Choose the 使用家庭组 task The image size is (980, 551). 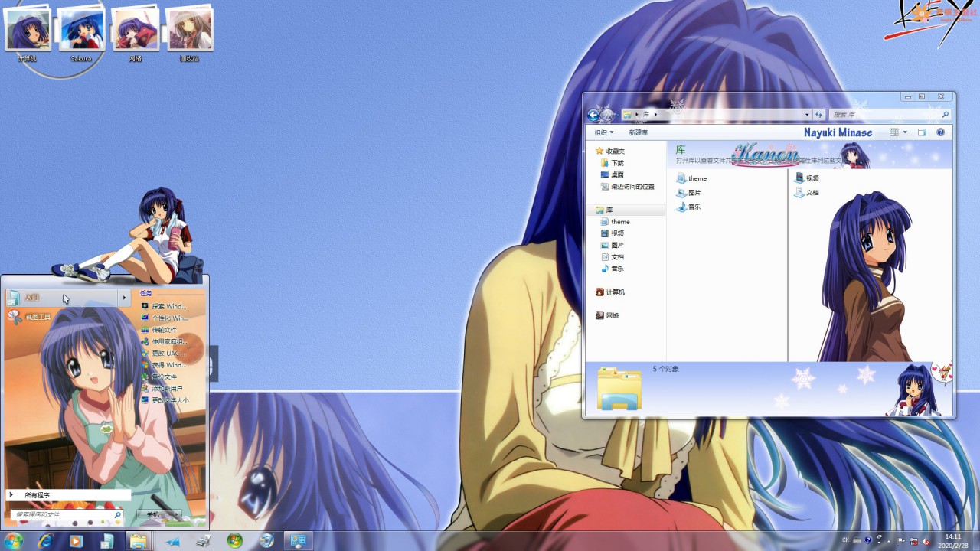click(164, 342)
